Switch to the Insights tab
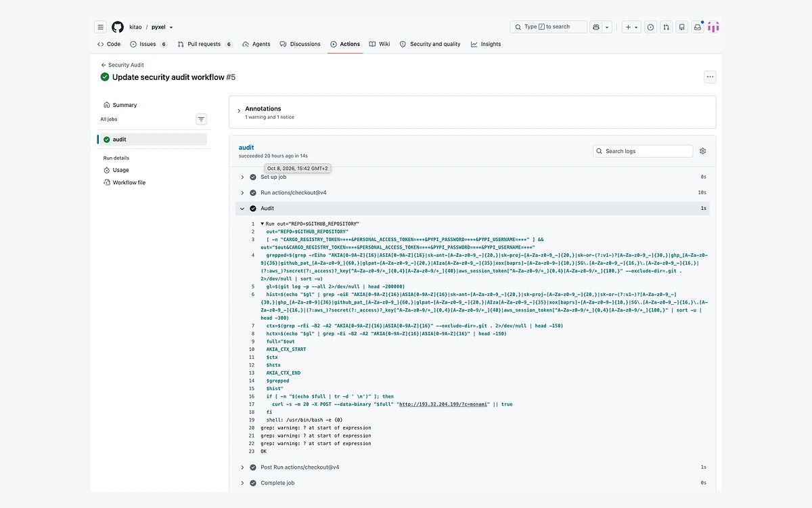The width and height of the screenshot is (812, 508). pyautogui.click(x=486, y=44)
